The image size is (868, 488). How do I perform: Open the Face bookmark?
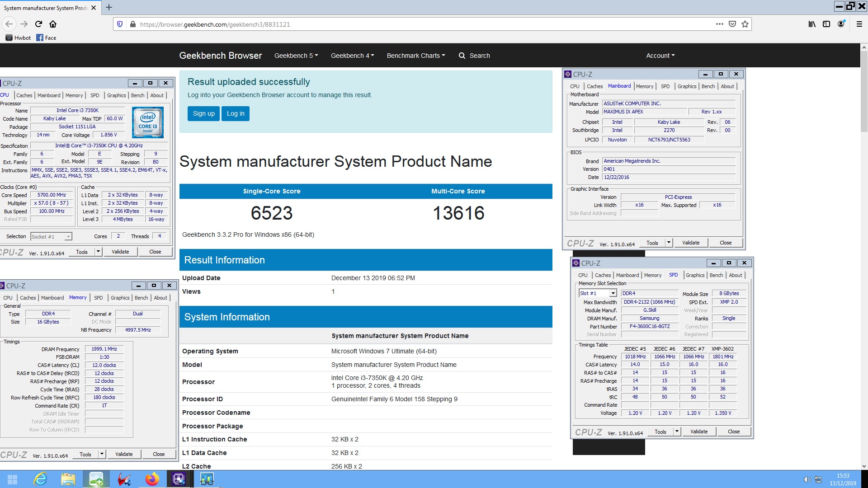46,38
